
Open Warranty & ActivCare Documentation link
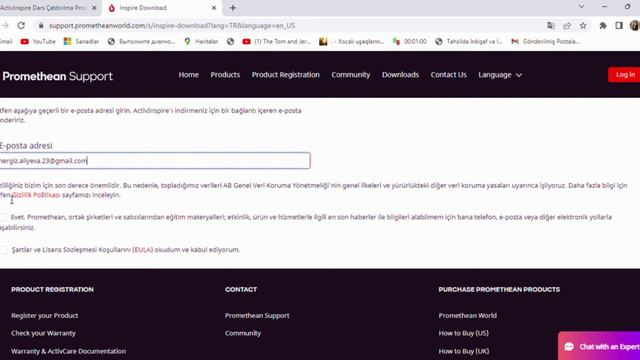(69, 351)
